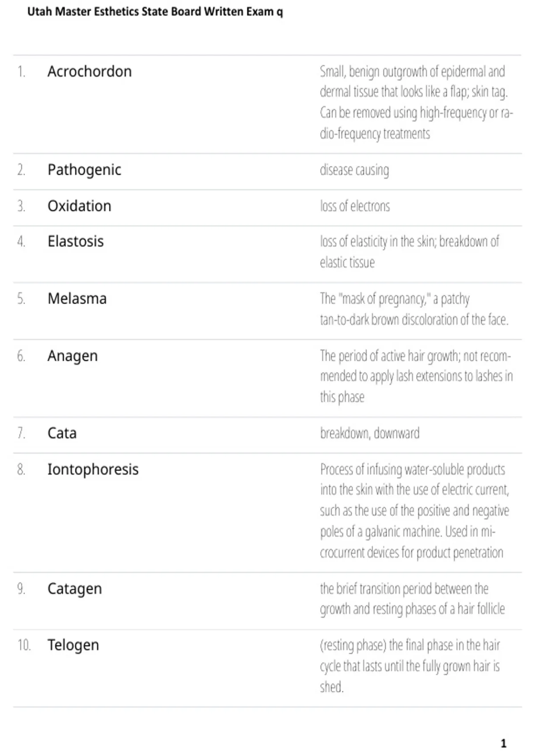Image resolution: width=534 pixels, height=756 pixels.
Task: Click the row number 10 label
Action: pyautogui.click(x=24, y=645)
